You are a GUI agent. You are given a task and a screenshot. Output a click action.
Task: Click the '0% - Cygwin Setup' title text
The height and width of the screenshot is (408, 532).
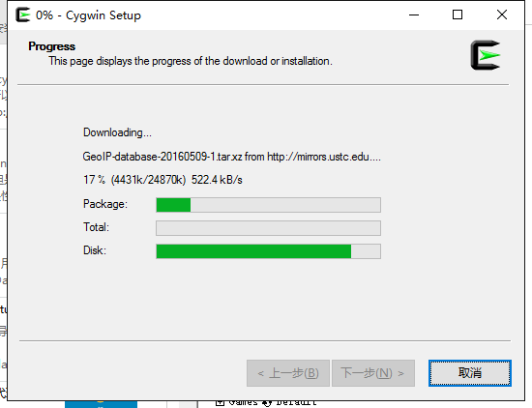[x=88, y=15]
